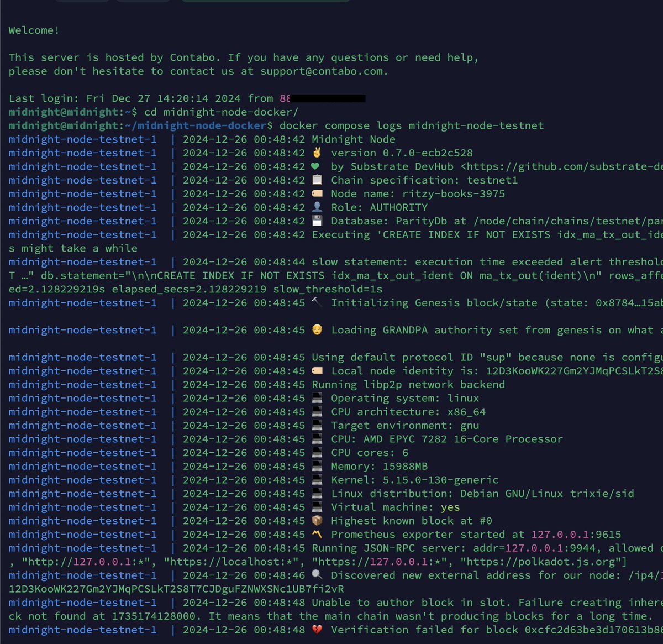Viewport: 663px width, 644px height.
Task: Click the 'Operating system: linux' text
Action: (x=405, y=398)
